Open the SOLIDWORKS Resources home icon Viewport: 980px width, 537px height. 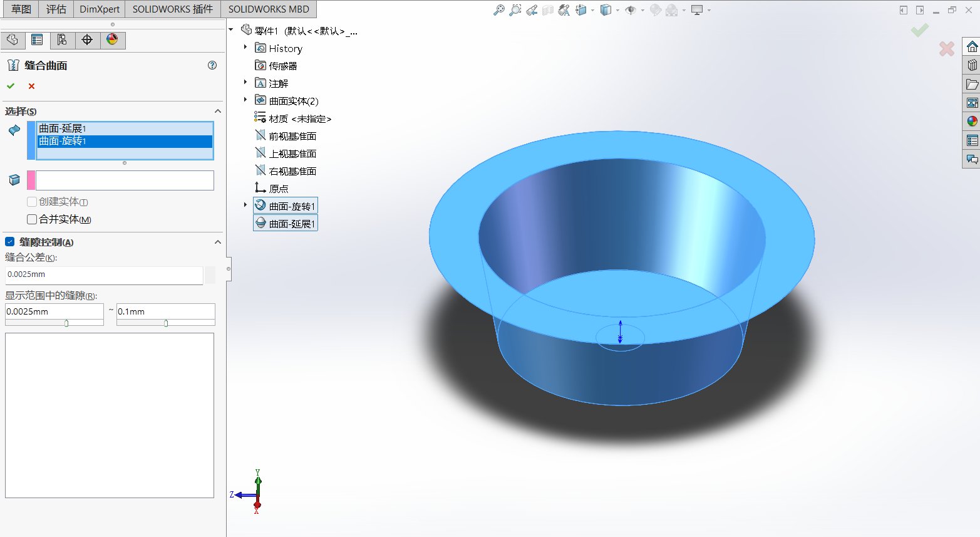click(x=972, y=46)
